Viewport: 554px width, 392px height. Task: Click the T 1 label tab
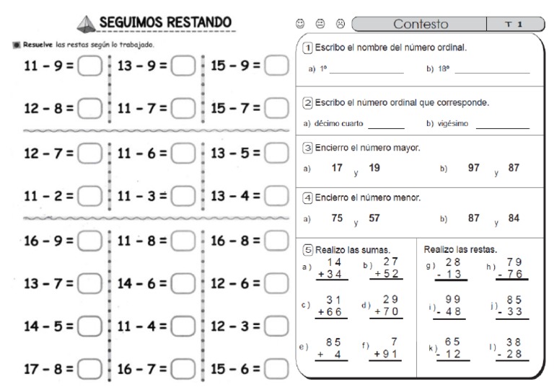[x=519, y=24]
